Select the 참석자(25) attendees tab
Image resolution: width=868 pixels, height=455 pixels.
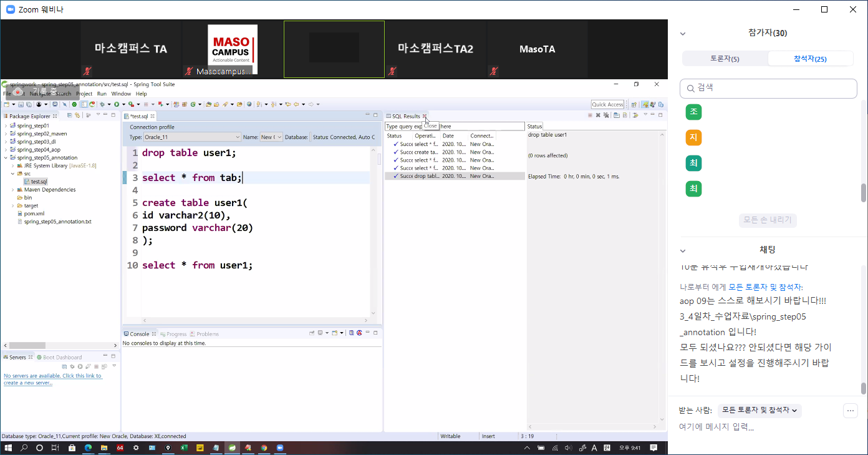click(810, 59)
